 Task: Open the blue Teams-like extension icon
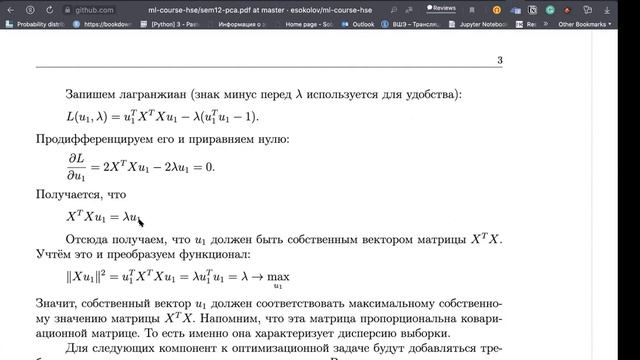(x=516, y=10)
